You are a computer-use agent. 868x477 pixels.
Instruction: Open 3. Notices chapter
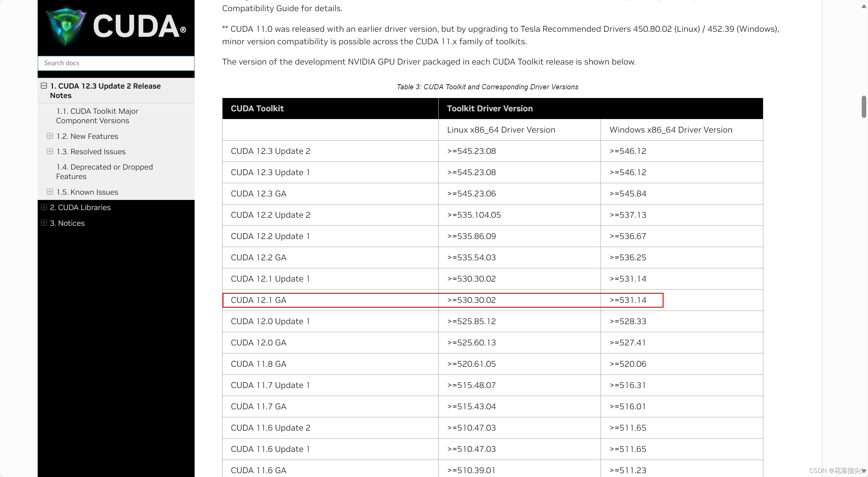[x=67, y=223]
